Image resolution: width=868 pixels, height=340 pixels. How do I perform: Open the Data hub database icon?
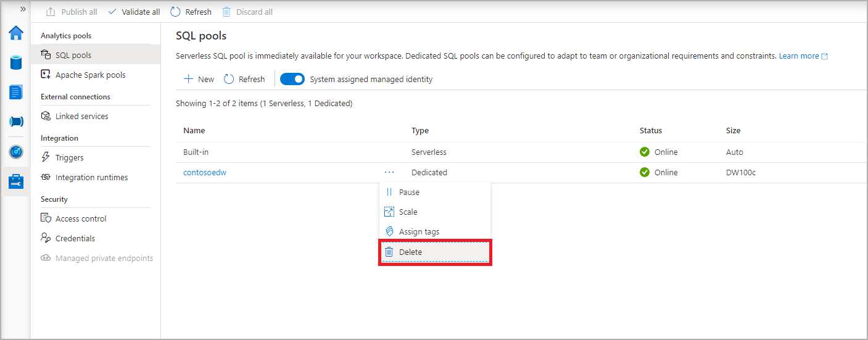coord(16,62)
